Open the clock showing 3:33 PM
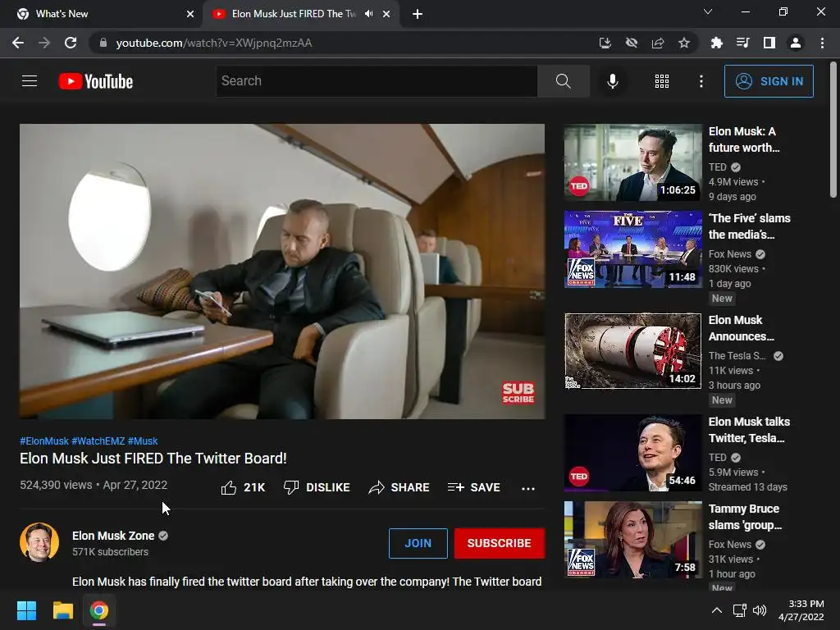The height and width of the screenshot is (630, 840). click(x=801, y=610)
